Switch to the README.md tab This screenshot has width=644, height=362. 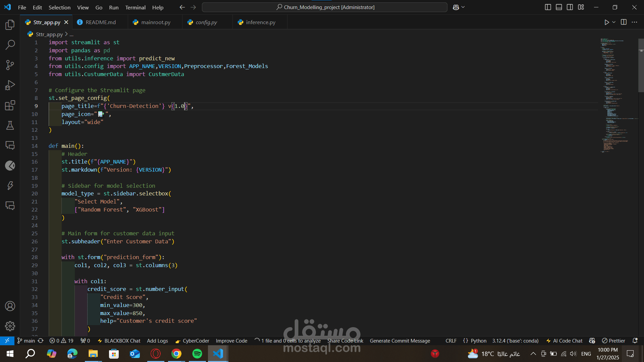[100, 22]
